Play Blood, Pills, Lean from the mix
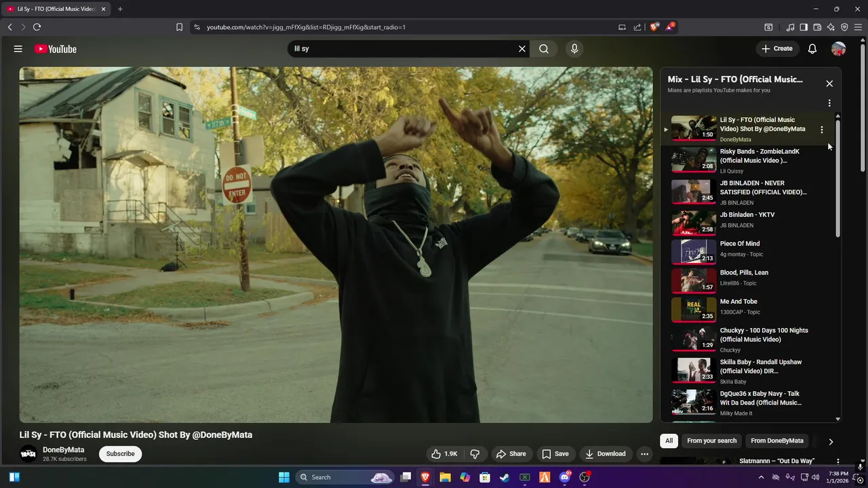The width and height of the screenshot is (868, 488). [x=747, y=281]
